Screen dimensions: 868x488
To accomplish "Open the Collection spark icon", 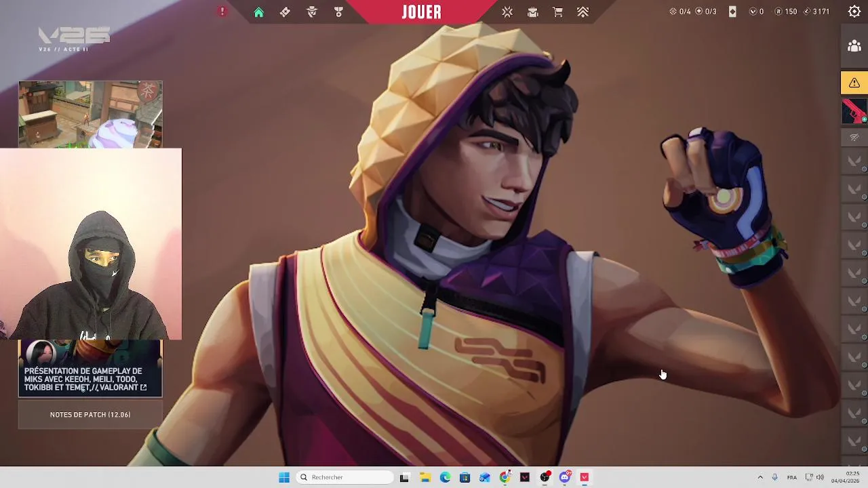I will pos(507,12).
